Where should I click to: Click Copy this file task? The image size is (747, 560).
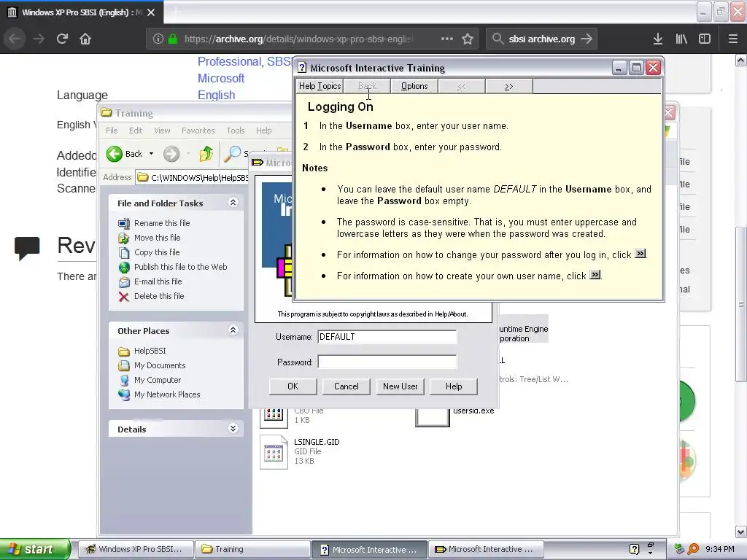(x=157, y=252)
